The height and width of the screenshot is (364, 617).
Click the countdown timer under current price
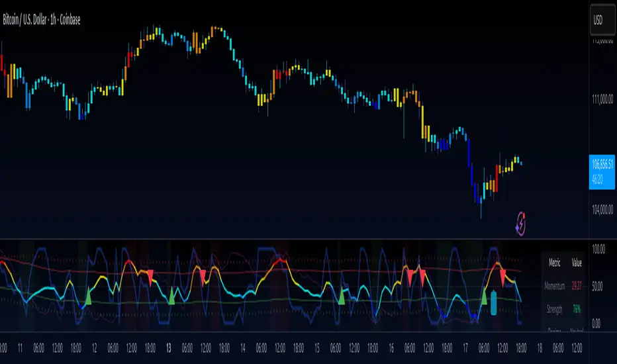[x=597, y=179]
